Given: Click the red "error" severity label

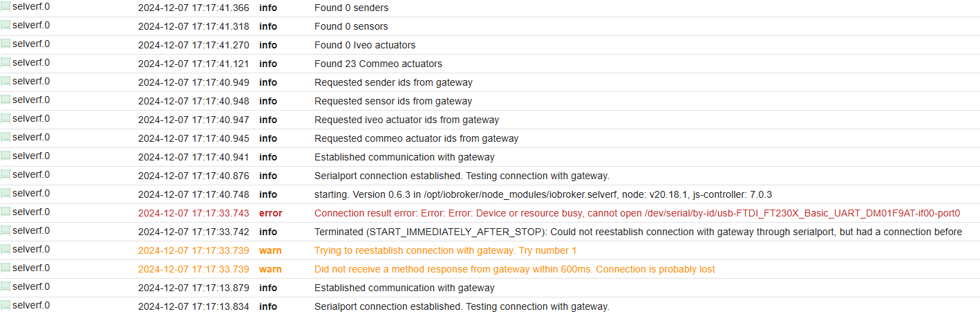Looking at the screenshot, I should coord(270,213).
